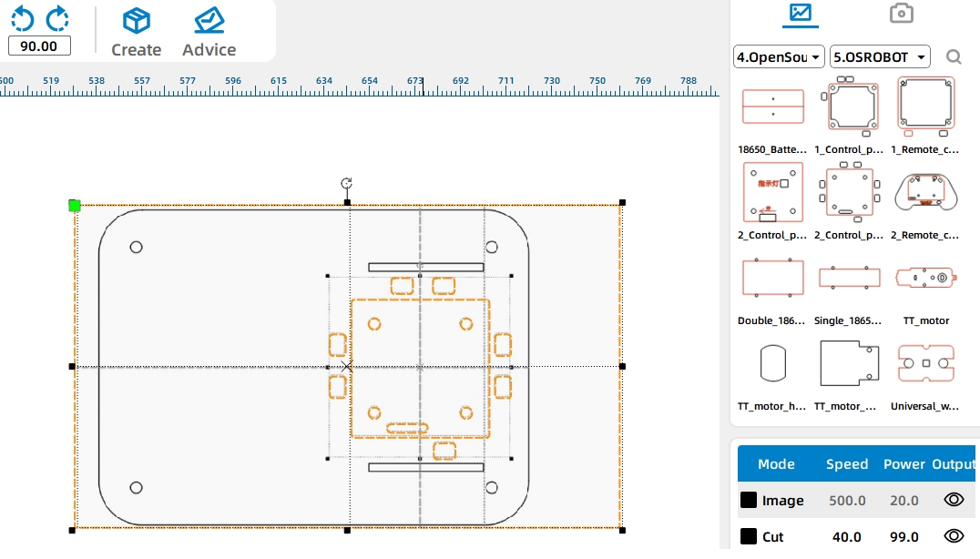Click the Power column header
Image resolution: width=980 pixels, height=559 pixels.
tap(903, 464)
